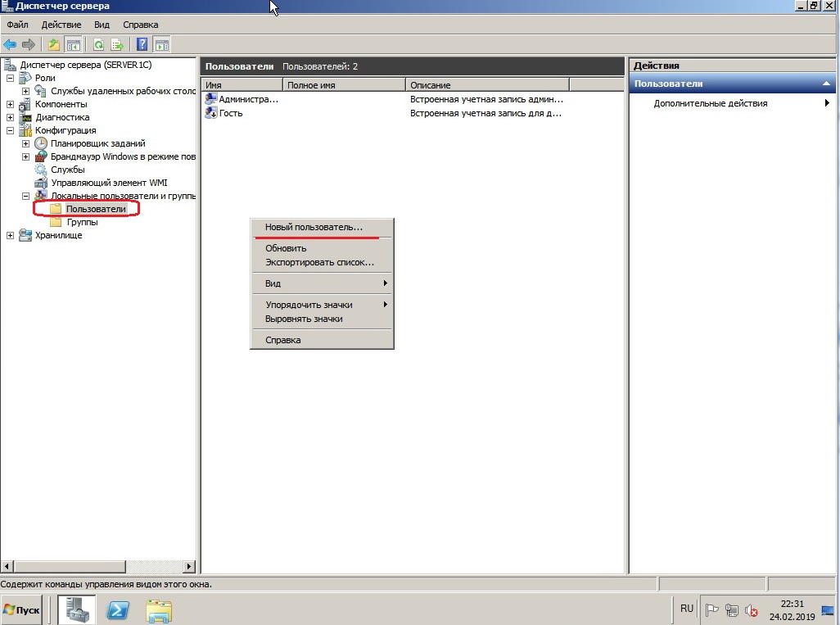The width and height of the screenshot is (840, 625).
Task: Choose Новый пользователь... from context menu
Action: click(314, 227)
